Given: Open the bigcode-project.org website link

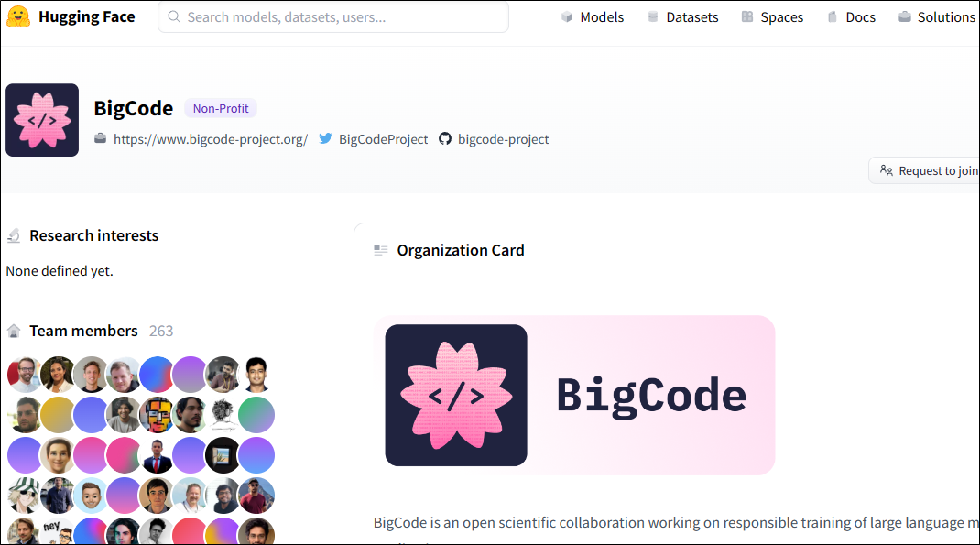Looking at the screenshot, I should point(211,138).
